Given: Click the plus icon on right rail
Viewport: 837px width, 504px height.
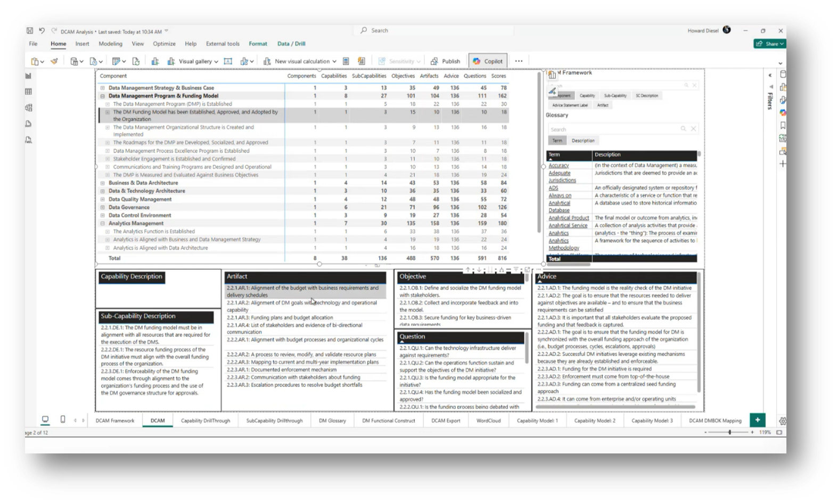Looking at the screenshot, I should pos(783,164).
